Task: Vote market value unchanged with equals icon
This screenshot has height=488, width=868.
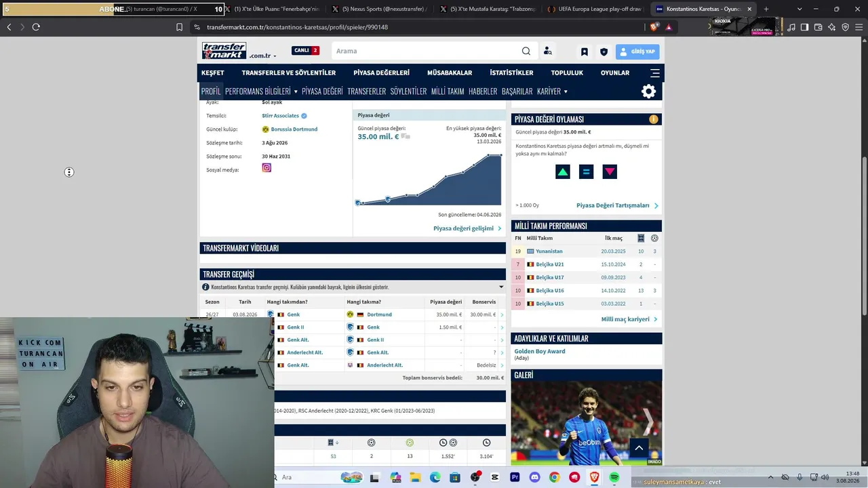Action: [x=587, y=172]
